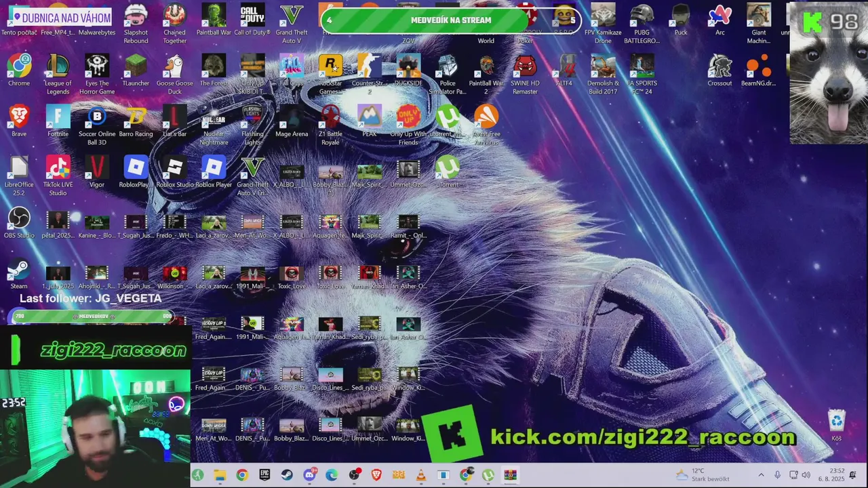Select the PEAK game icon
Viewport: 868px width, 488px height.
[x=370, y=121]
